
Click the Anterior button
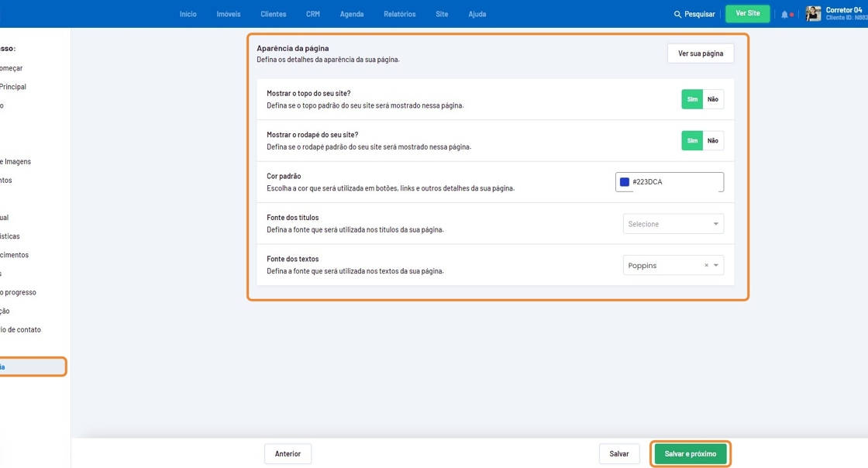[288, 454]
